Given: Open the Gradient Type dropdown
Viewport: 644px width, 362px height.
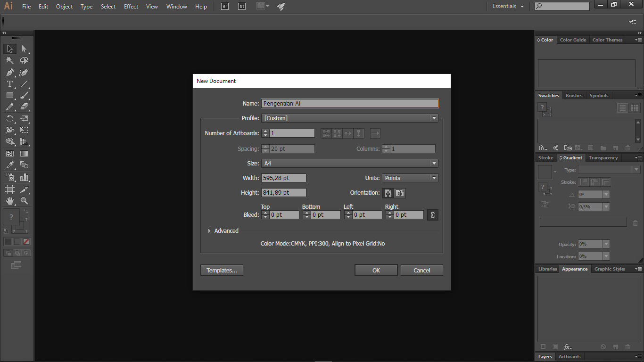Looking at the screenshot, I should point(609,170).
